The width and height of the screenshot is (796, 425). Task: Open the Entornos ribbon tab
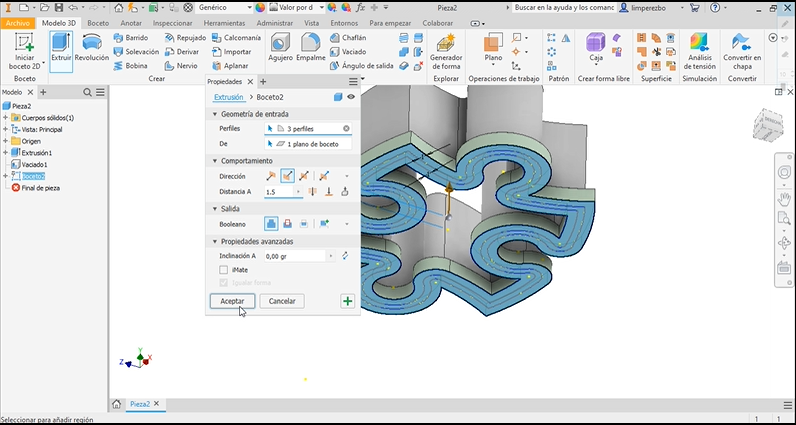[344, 23]
